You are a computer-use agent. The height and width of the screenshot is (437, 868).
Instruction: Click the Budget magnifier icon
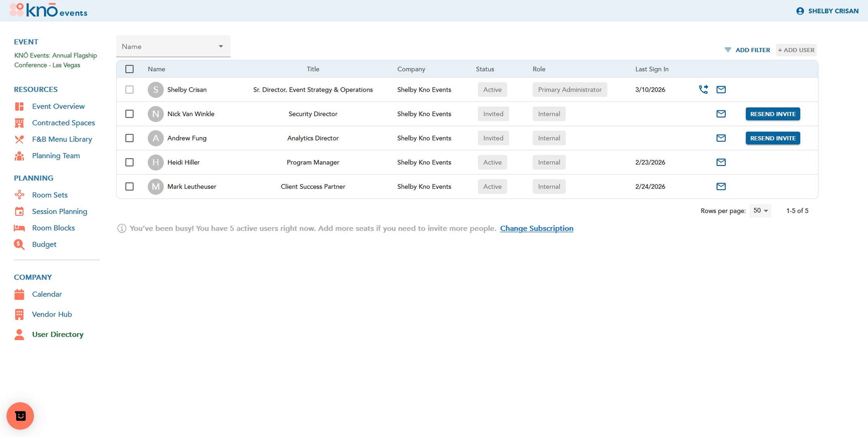tap(19, 244)
